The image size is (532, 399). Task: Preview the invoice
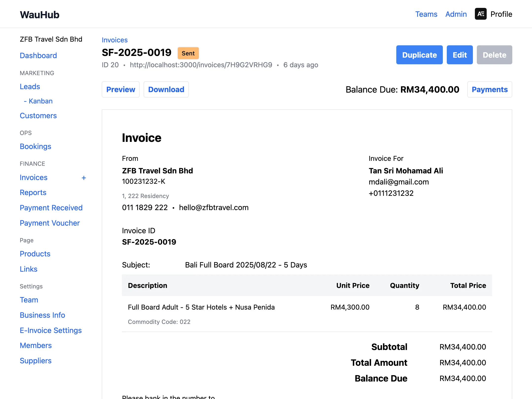tap(121, 89)
